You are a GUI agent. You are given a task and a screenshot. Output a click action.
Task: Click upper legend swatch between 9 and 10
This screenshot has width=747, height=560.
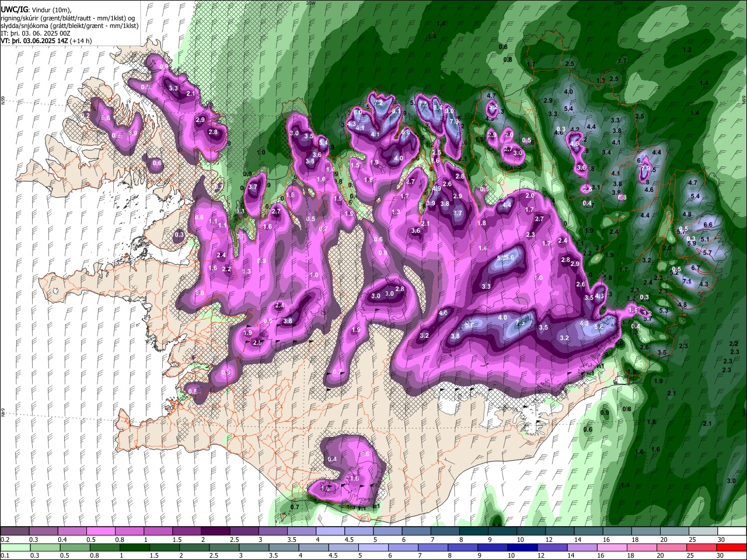[x=502, y=531]
